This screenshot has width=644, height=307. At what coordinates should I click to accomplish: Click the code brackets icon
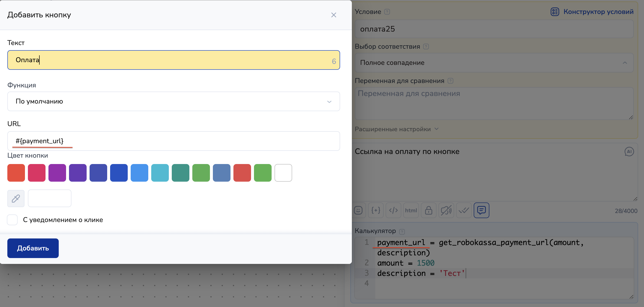pyautogui.click(x=393, y=210)
